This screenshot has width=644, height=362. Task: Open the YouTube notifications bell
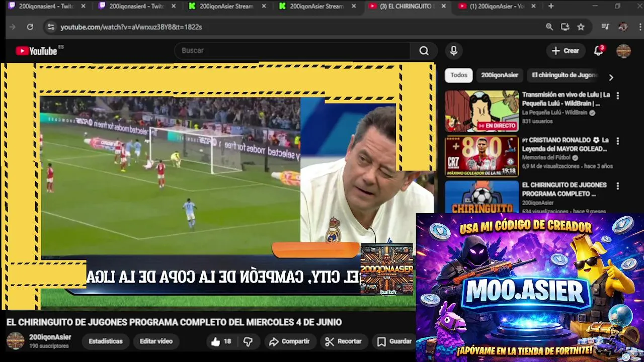pyautogui.click(x=598, y=50)
